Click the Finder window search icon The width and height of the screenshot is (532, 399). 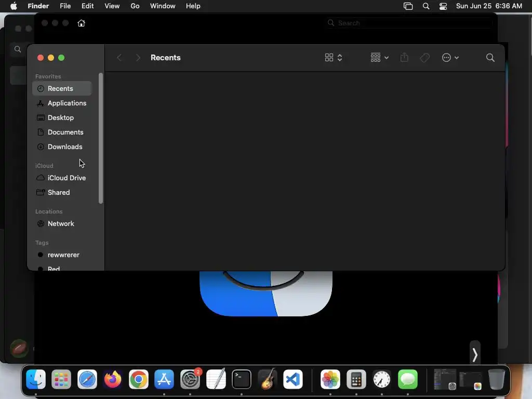pos(490,58)
